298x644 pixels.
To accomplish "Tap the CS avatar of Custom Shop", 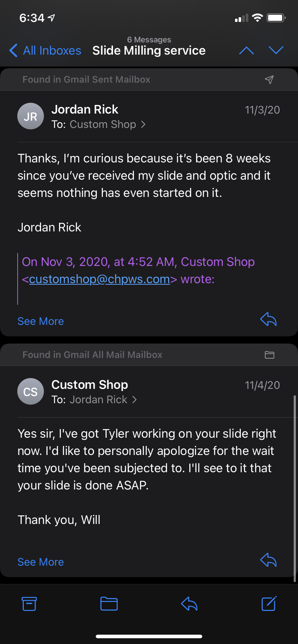I will click(x=31, y=391).
